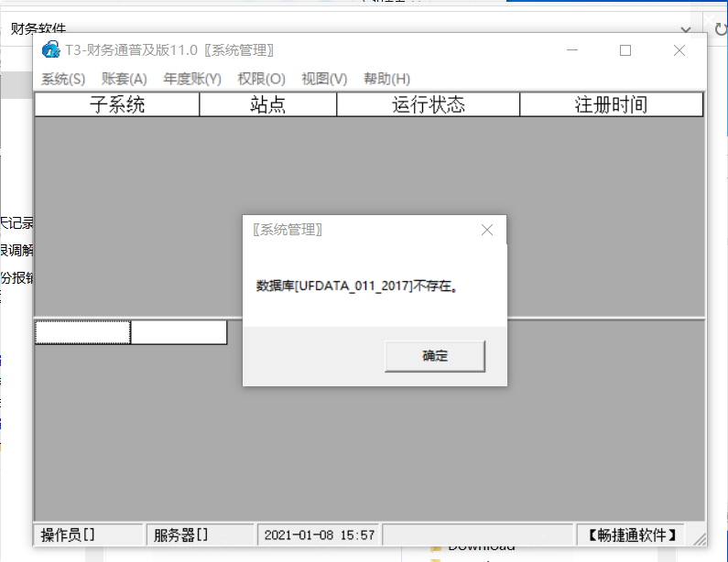The image size is (728, 562).
Task: Click the error message 数据库[UFDATA_011_2017]不存在
Action: [x=357, y=286]
